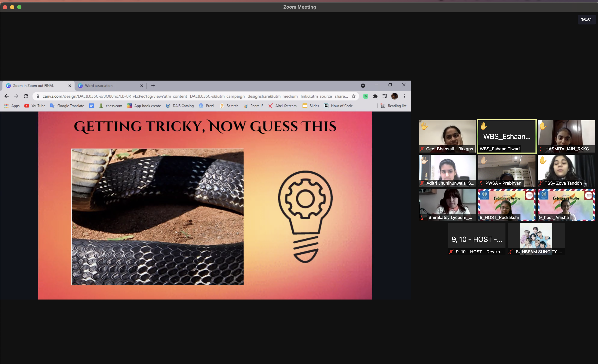Click the browser back arrow
This screenshot has height=364, width=598.
coord(7,96)
